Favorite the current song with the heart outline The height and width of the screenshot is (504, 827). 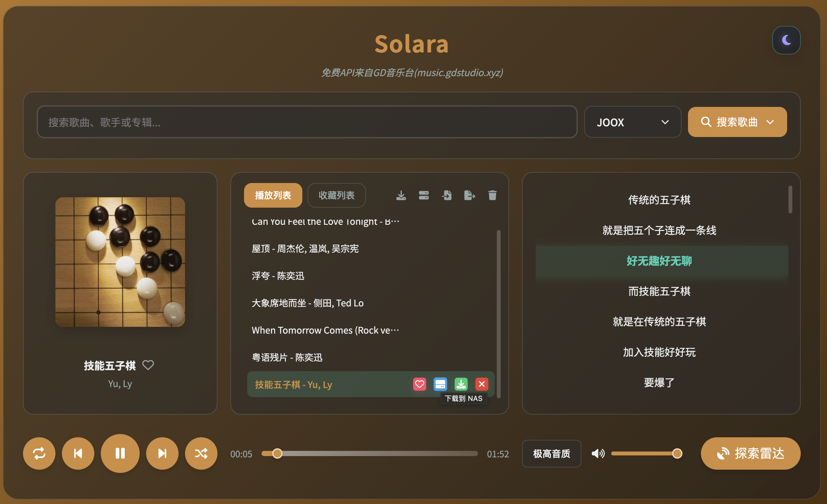[148, 365]
